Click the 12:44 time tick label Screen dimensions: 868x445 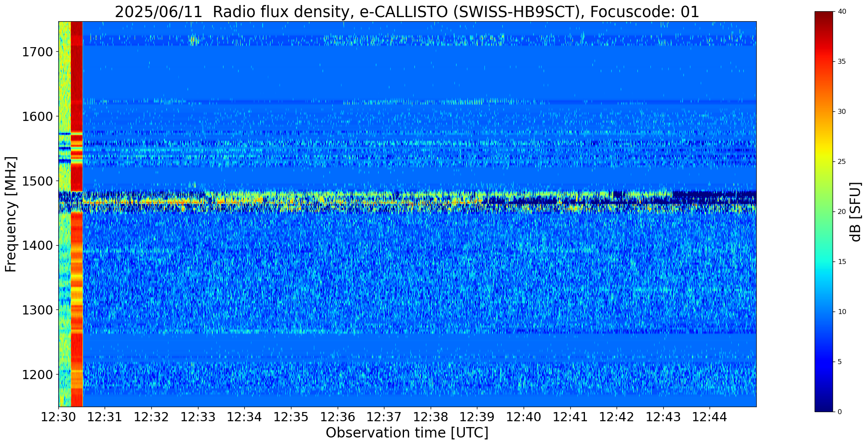[x=710, y=417]
